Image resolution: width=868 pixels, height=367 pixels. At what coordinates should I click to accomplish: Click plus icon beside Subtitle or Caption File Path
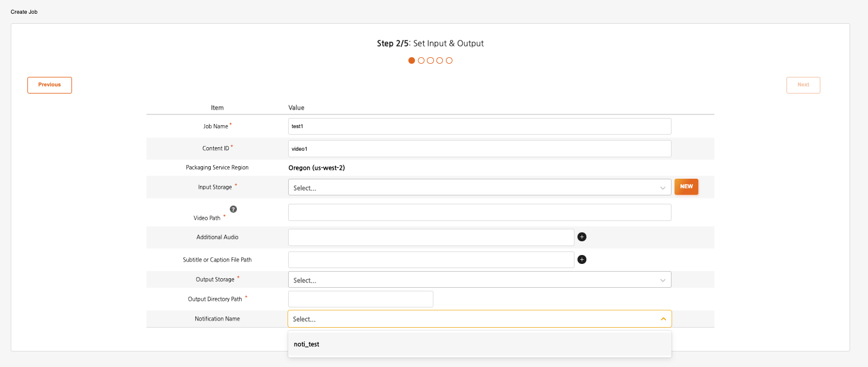click(x=582, y=260)
